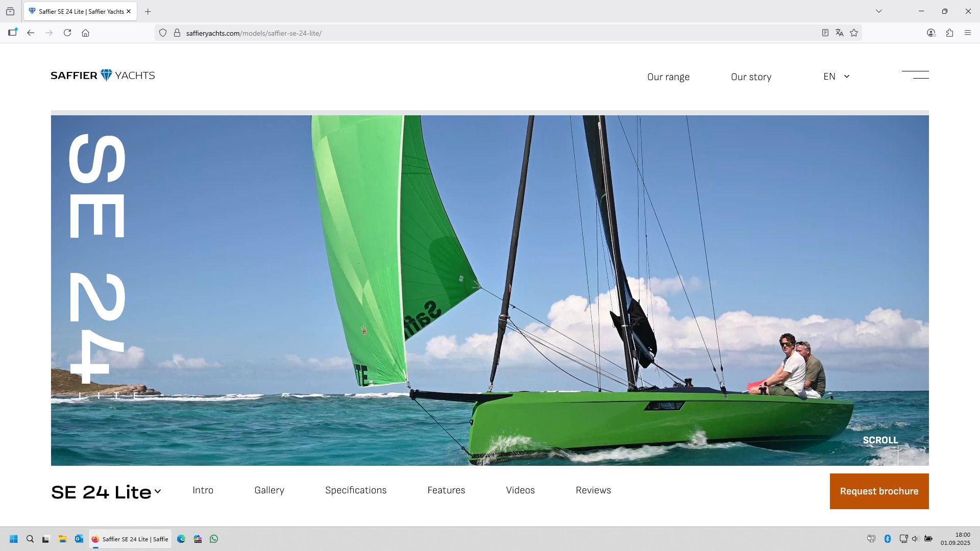Jump to the Gallery section
Screen dimensions: 980x551
click(x=269, y=490)
